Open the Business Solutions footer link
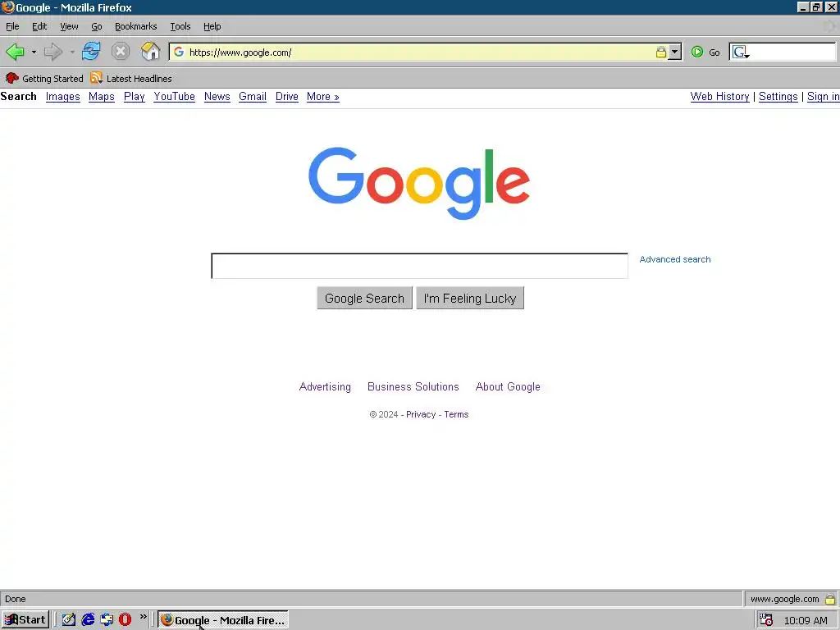 tap(413, 387)
